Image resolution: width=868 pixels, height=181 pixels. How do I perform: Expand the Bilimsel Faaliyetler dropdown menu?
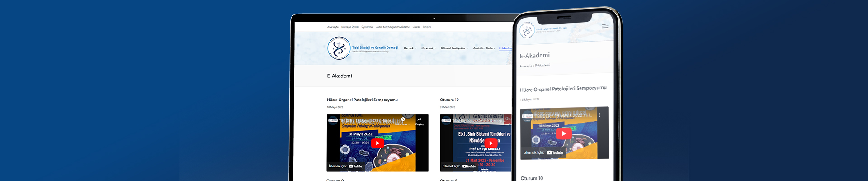click(454, 48)
